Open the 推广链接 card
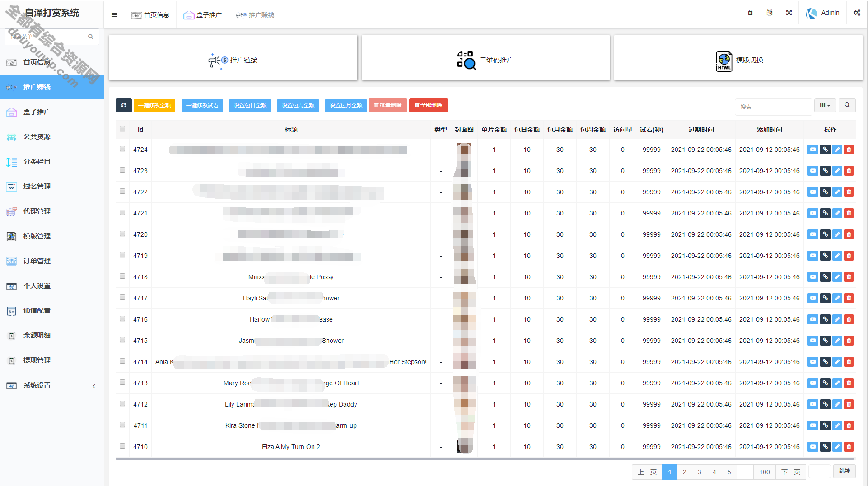Image resolution: width=868 pixels, height=486 pixels. (233, 58)
